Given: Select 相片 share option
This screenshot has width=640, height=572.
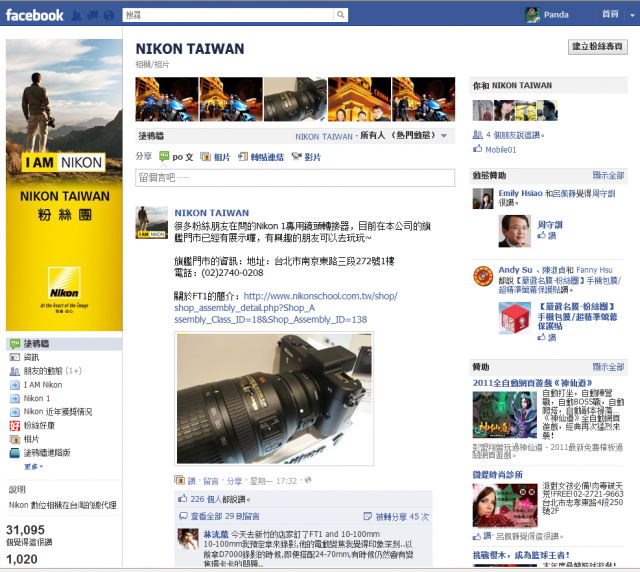Looking at the screenshot, I should point(215,157).
